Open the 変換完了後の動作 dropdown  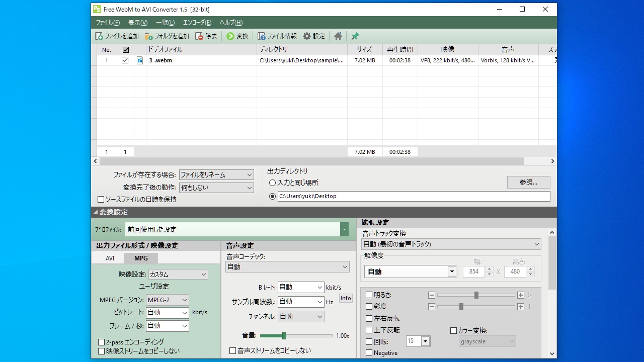coord(216,188)
